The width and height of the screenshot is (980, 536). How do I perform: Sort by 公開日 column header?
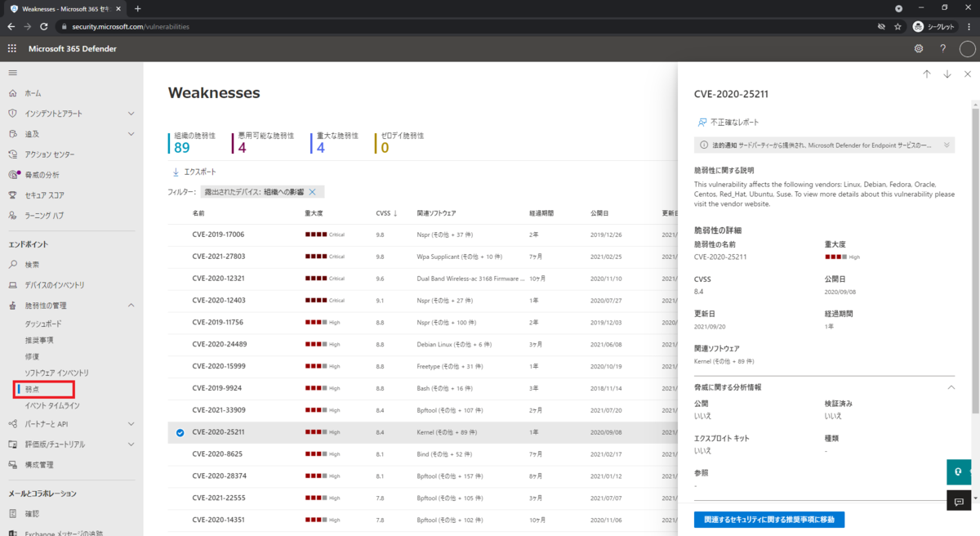point(599,213)
